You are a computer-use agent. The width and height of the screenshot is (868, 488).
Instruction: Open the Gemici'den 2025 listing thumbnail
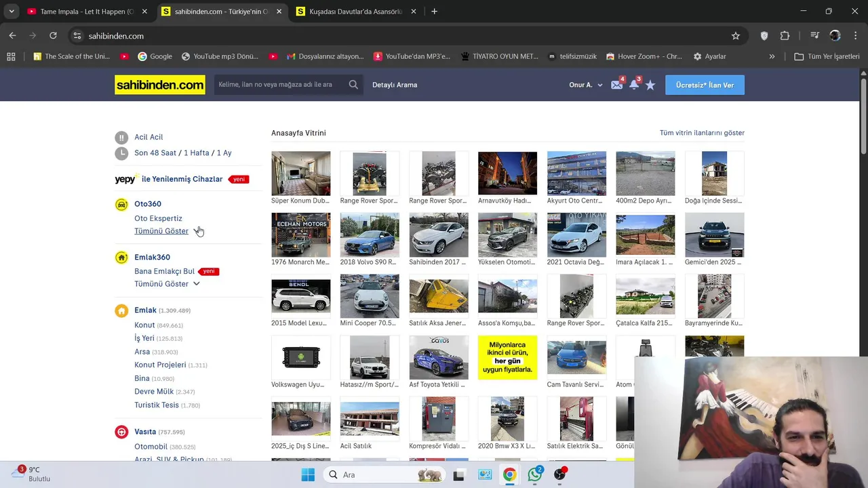[714, 235]
